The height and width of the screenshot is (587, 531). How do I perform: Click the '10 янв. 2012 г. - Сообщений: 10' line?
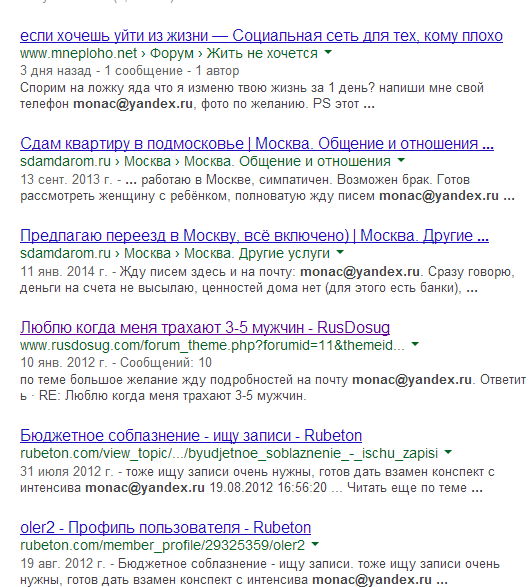[x=116, y=362]
